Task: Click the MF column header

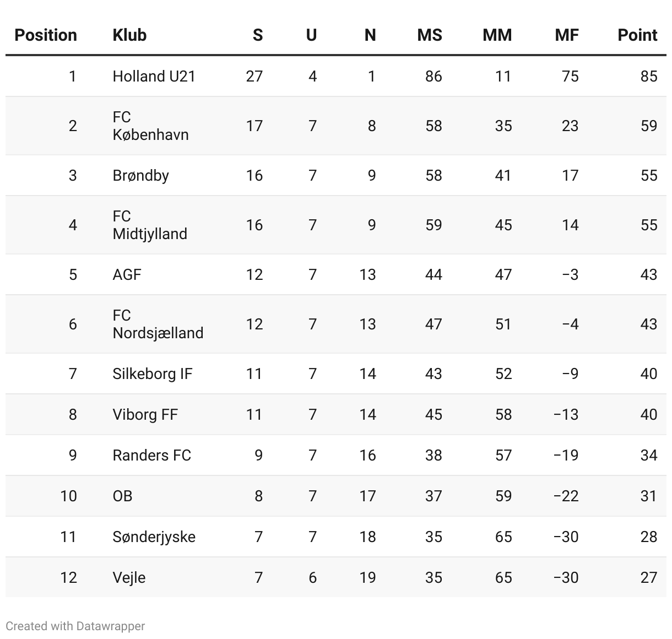Action: point(567,35)
